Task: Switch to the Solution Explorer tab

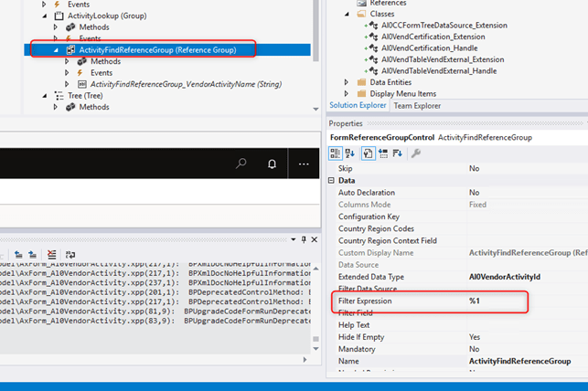Action: 358,106
